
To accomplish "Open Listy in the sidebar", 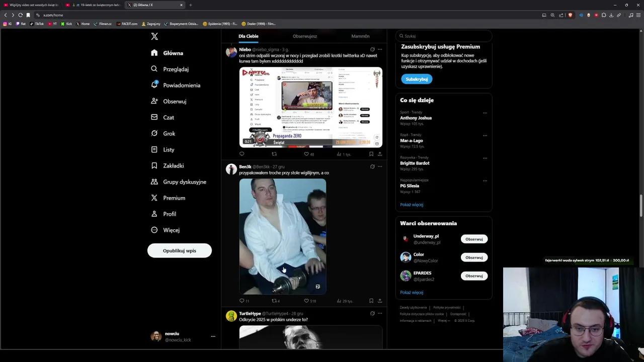I will (x=162, y=149).
